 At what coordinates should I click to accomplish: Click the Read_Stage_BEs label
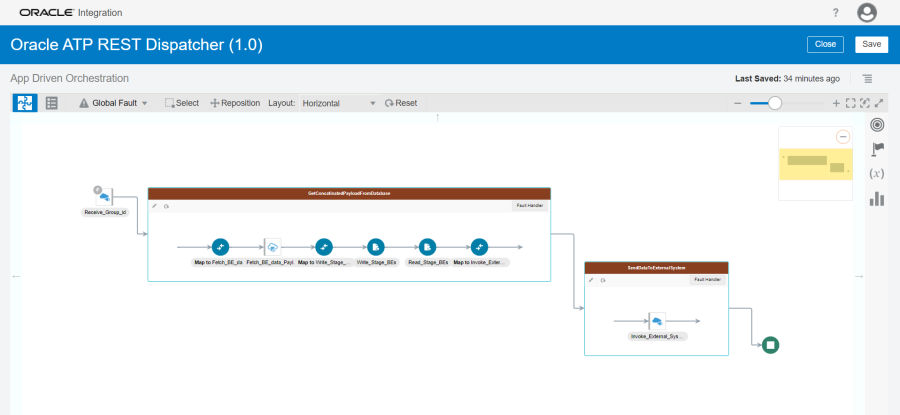[x=428, y=262]
